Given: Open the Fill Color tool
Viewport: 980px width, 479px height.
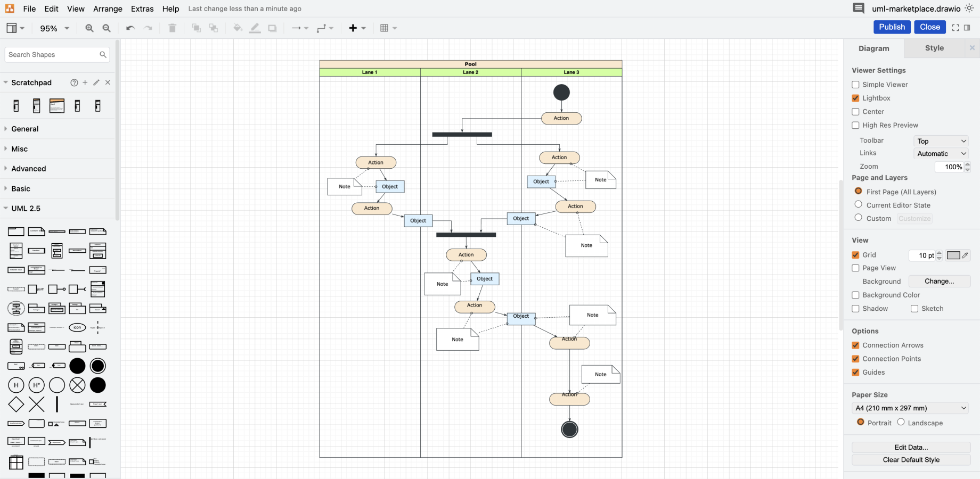Looking at the screenshot, I should click(238, 28).
